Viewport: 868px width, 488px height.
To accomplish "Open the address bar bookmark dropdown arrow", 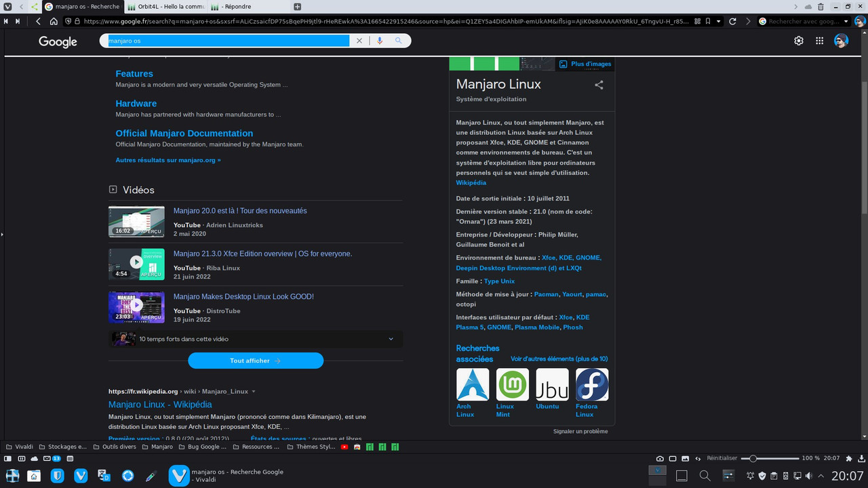I will (x=718, y=21).
